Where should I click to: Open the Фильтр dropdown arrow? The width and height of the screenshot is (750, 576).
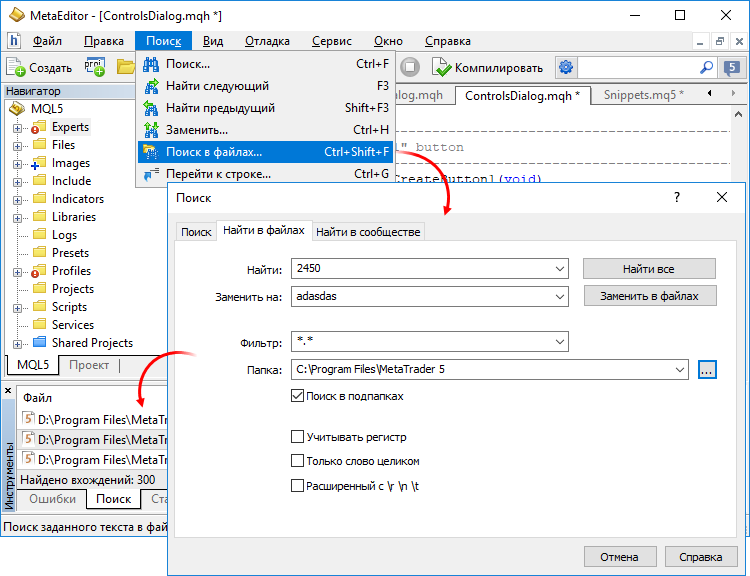pos(560,342)
